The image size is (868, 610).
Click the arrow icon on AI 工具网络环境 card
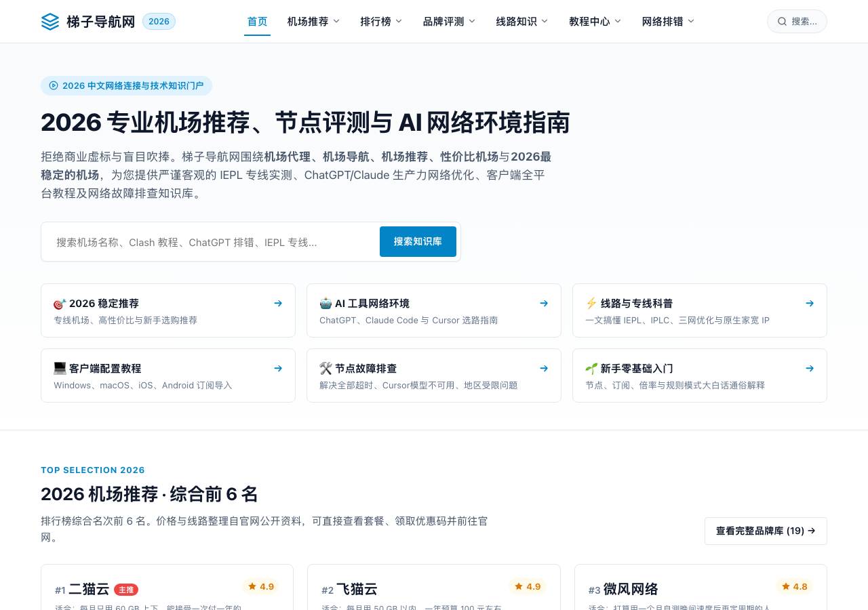tap(544, 304)
